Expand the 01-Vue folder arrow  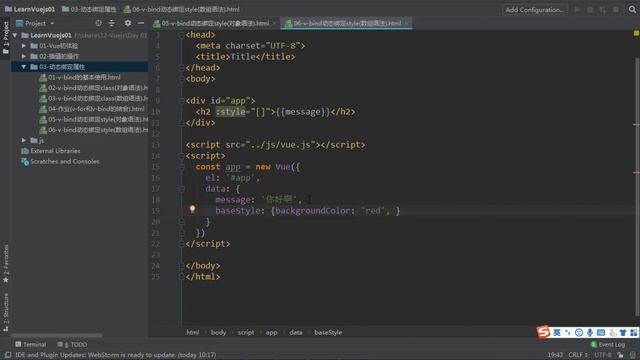[x=24, y=46]
